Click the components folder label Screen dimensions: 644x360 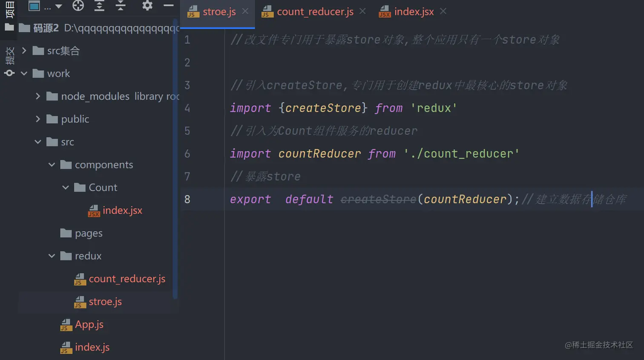tap(104, 165)
